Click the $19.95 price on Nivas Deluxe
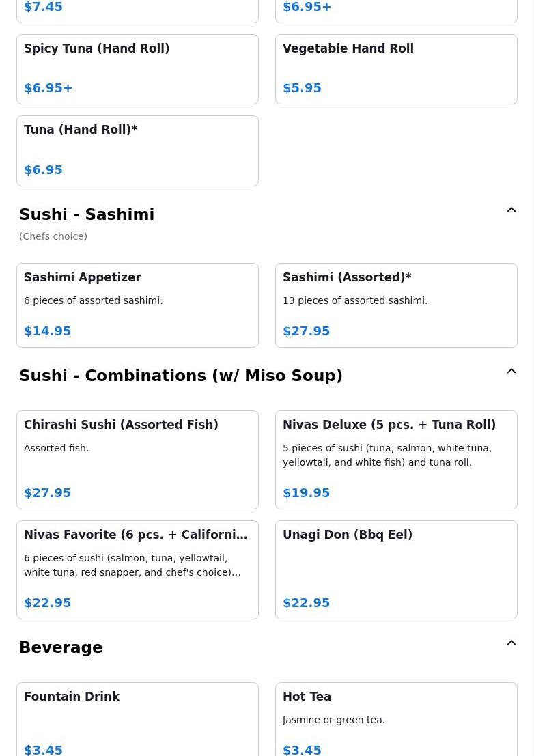The image size is (534, 756). click(306, 492)
